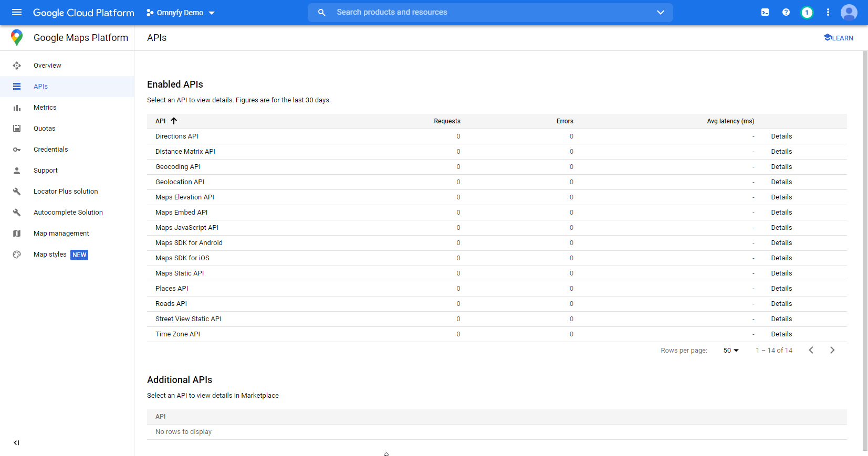868x456 pixels.
Task: Click the Quotas icon in sidebar
Action: click(17, 129)
